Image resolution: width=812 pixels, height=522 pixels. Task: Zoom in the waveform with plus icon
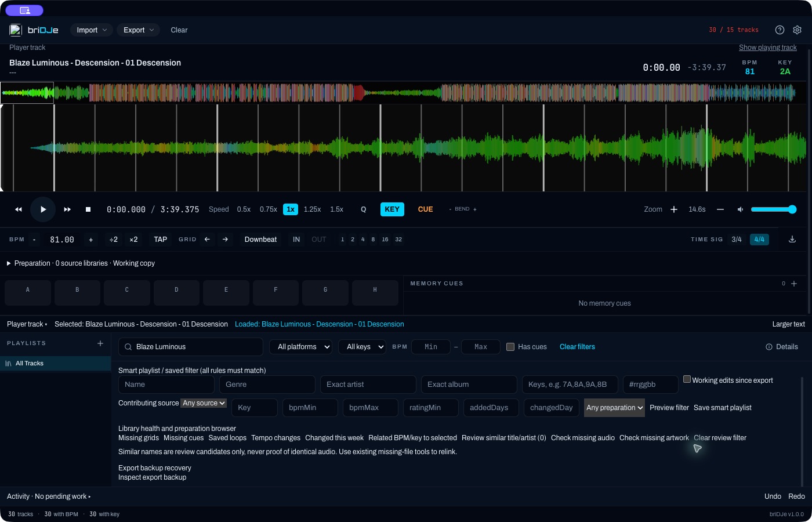coord(674,209)
